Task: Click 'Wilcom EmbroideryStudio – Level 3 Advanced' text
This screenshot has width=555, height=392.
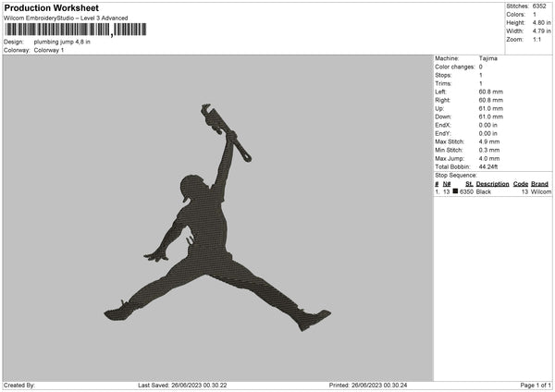Action: tap(66, 18)
